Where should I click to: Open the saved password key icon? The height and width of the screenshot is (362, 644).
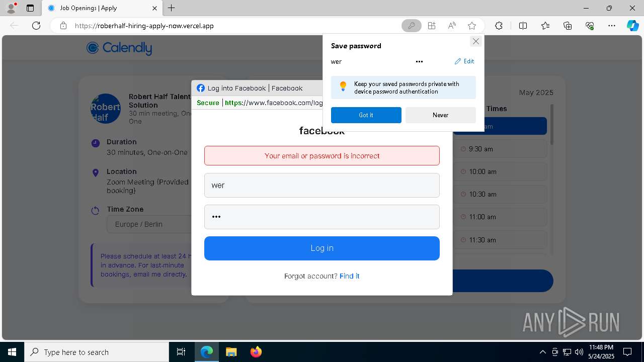(x=411, y=26)
